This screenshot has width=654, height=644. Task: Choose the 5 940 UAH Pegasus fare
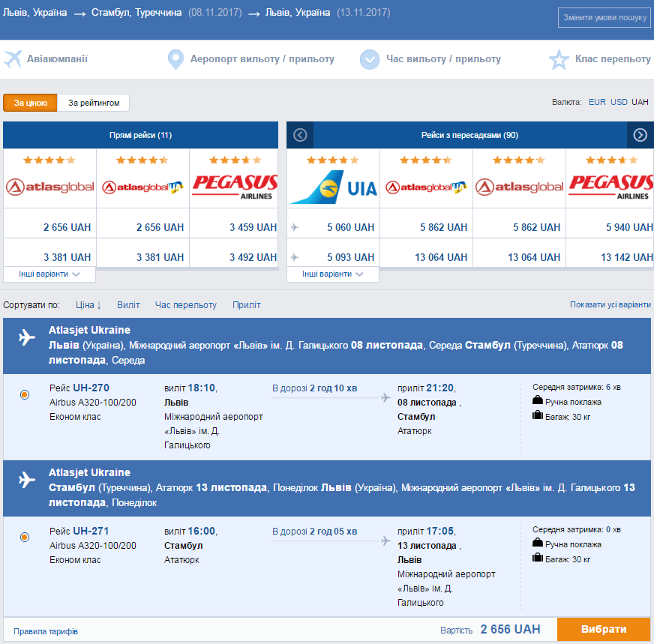click(629, 227)
